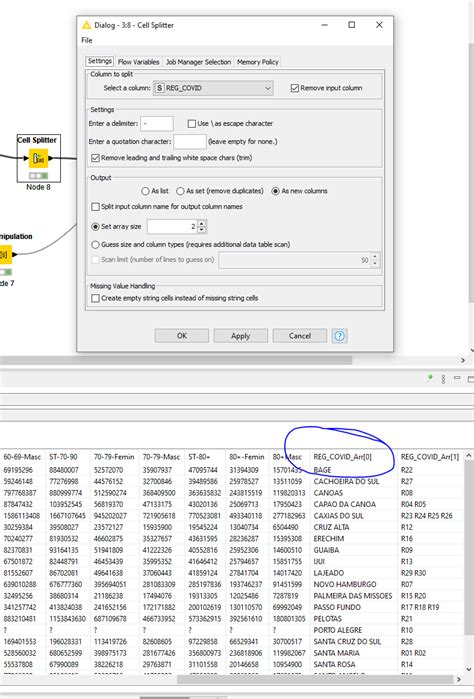The width and height of the screenshot is (474, 699).
Task: Click the dialog warning triangle icon
Action: click(87, 25)
